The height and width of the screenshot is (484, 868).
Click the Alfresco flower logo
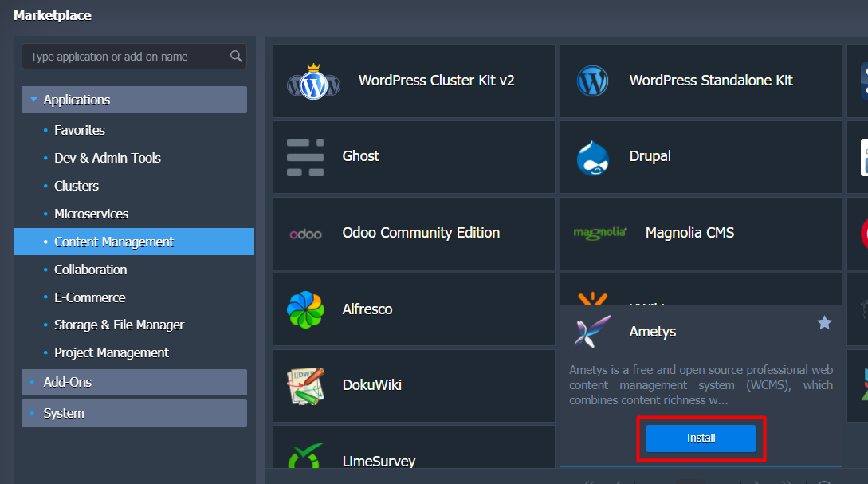click(305, 309)
